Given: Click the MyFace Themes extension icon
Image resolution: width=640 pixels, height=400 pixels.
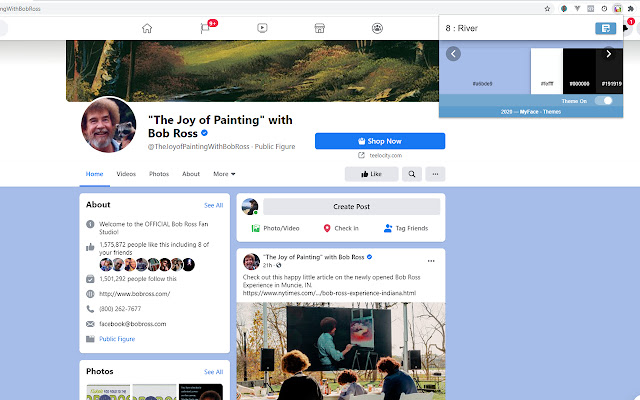Looking at the screenshot, I should click(x=618, y=9).
